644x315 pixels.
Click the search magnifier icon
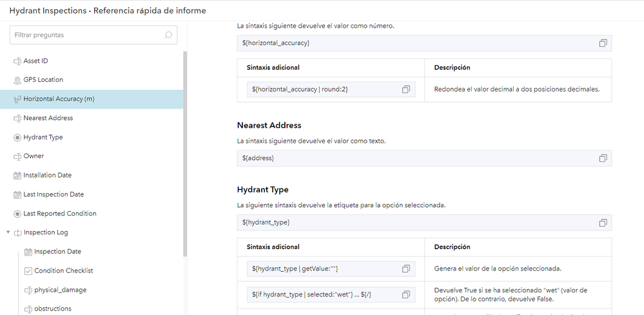pyautogui.click(x=169, y=35)
